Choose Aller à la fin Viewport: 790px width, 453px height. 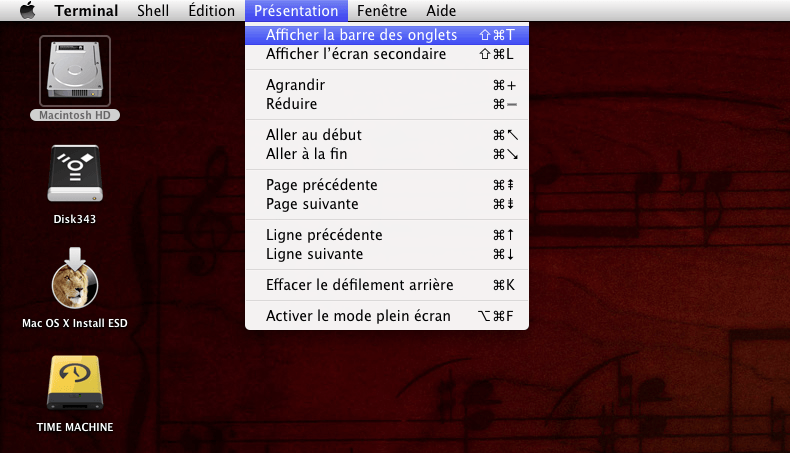click(387, 154)
